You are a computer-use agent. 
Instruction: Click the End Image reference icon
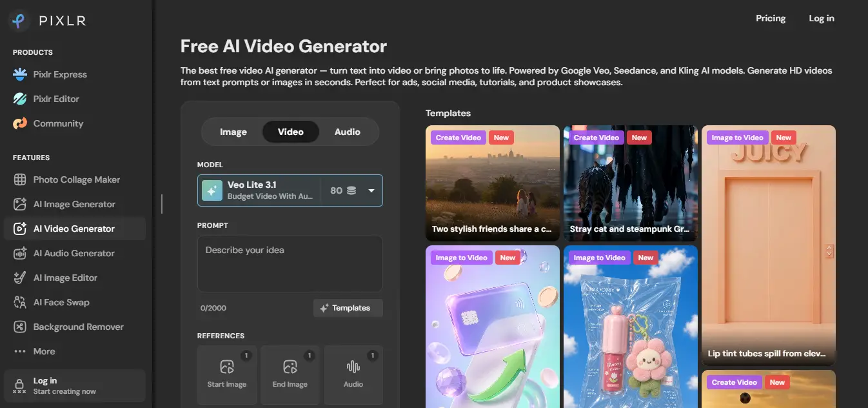coord(290,367)
